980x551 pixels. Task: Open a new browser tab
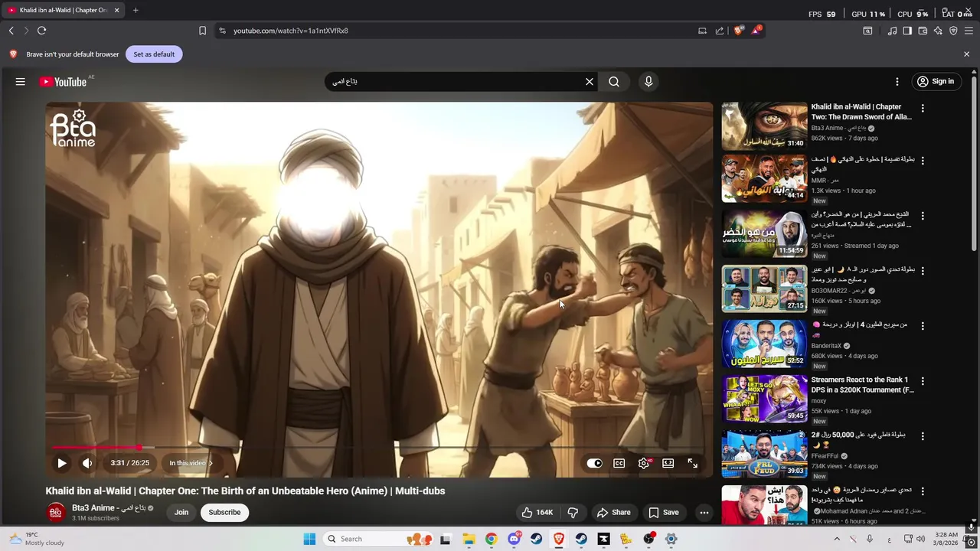[136, 10]
